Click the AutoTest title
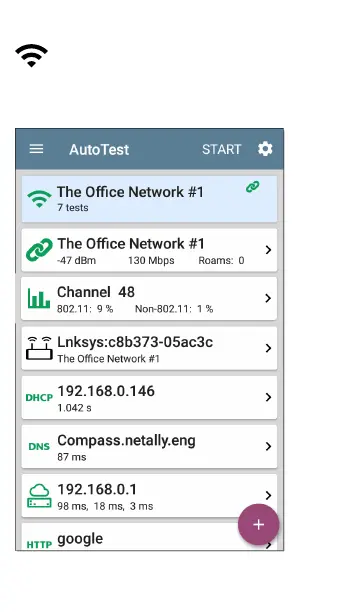This screenshot has width=360, height=612. click(99, 149)
